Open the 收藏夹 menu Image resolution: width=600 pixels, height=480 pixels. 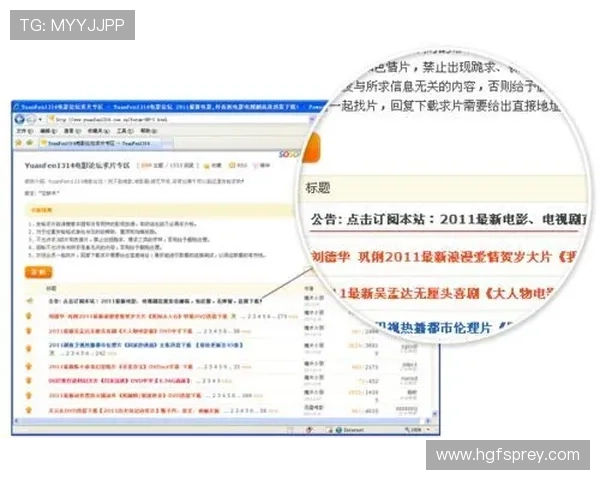pyautogui.click(x=99, y=131)
